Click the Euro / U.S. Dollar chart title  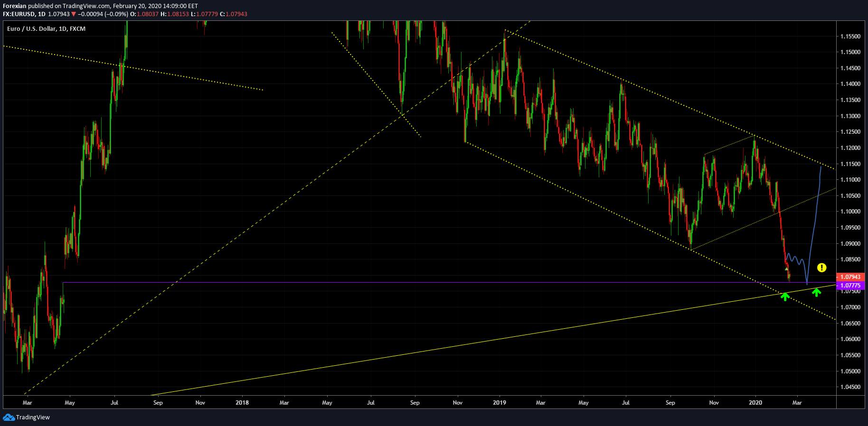coord(47,29)
